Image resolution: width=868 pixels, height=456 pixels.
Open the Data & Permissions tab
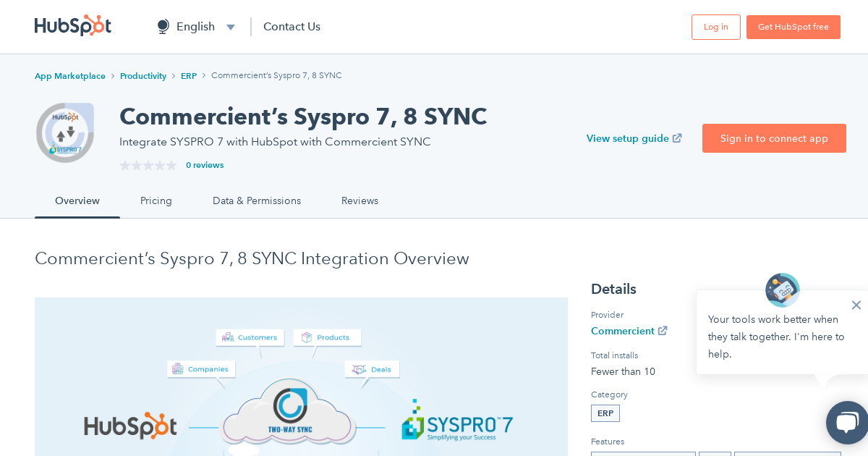pyautogui.click(x=257, y=200)
